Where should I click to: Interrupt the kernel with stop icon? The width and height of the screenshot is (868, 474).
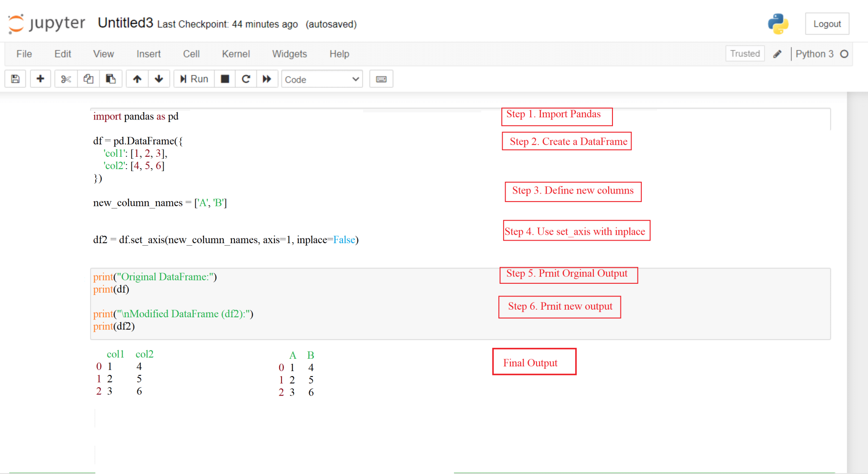click(225, 79)
